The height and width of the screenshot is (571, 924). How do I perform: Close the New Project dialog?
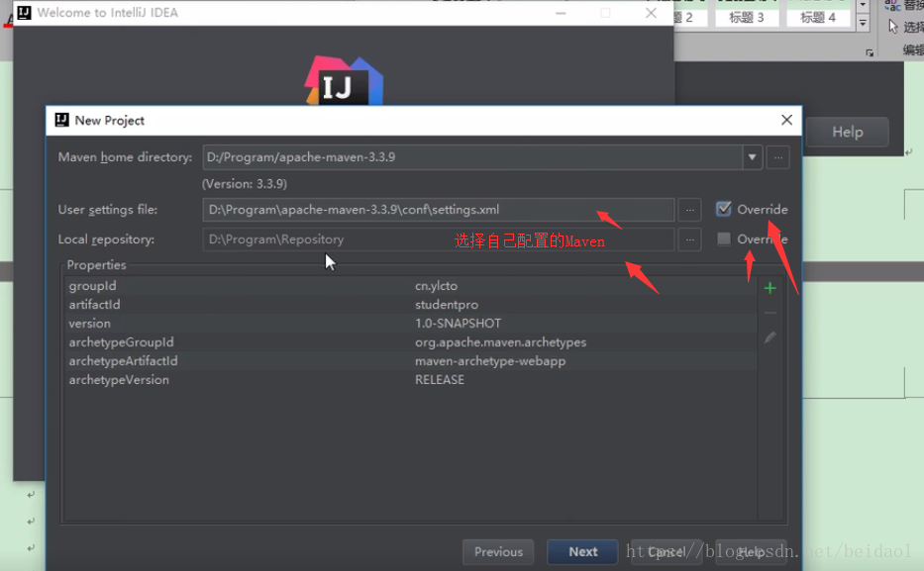pyautogui.click(x=786, y=120)
